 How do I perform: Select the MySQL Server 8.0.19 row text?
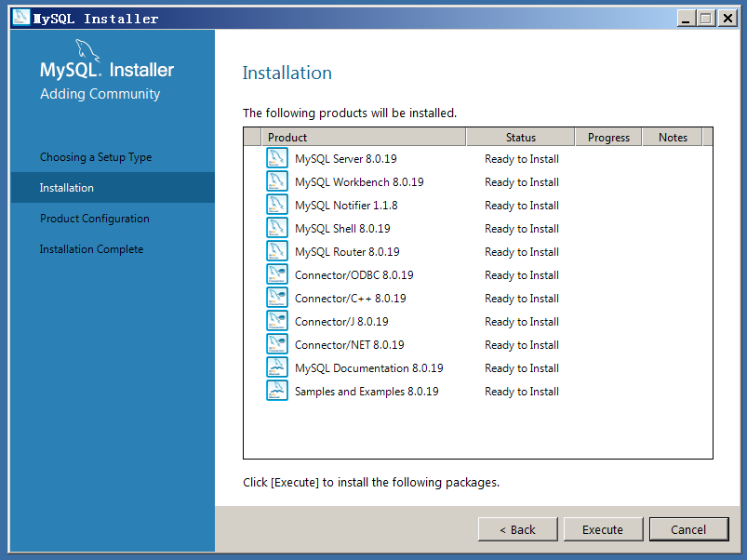point(346,158)
